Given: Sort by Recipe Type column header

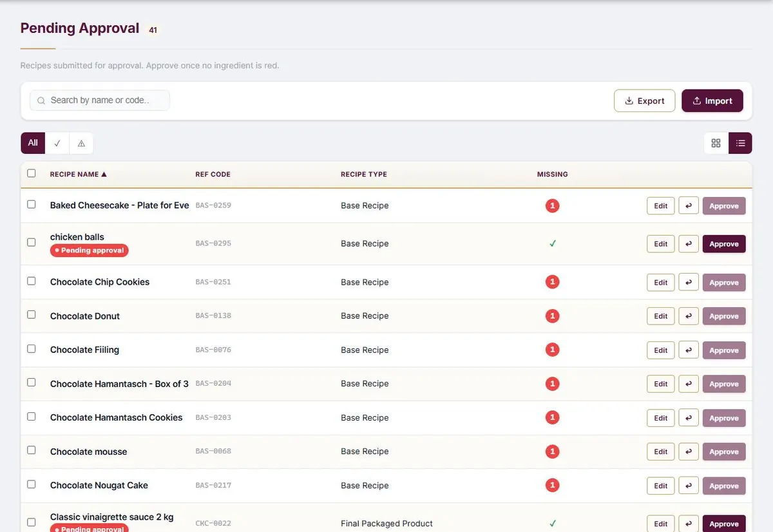Looking at the screenshot, I should (364, 174).
